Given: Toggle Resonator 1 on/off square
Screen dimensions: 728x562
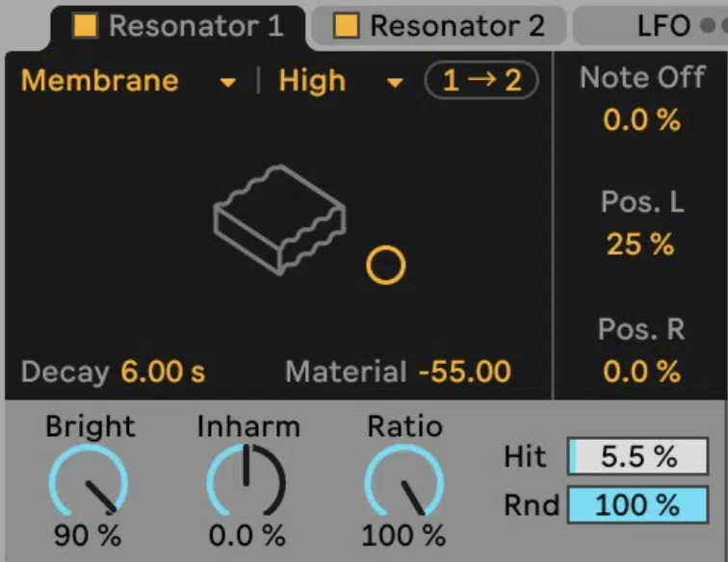Looking at the screenshot, I should [x=85, y=25].
